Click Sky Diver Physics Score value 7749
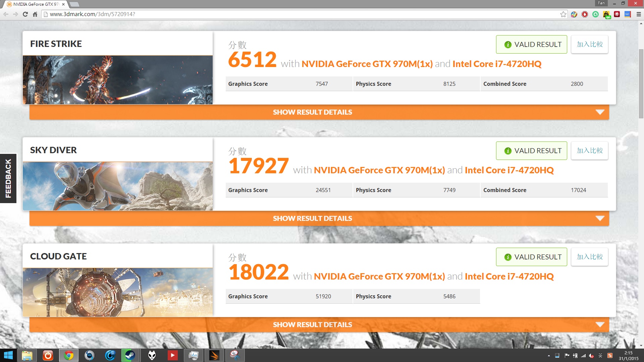 449,190
